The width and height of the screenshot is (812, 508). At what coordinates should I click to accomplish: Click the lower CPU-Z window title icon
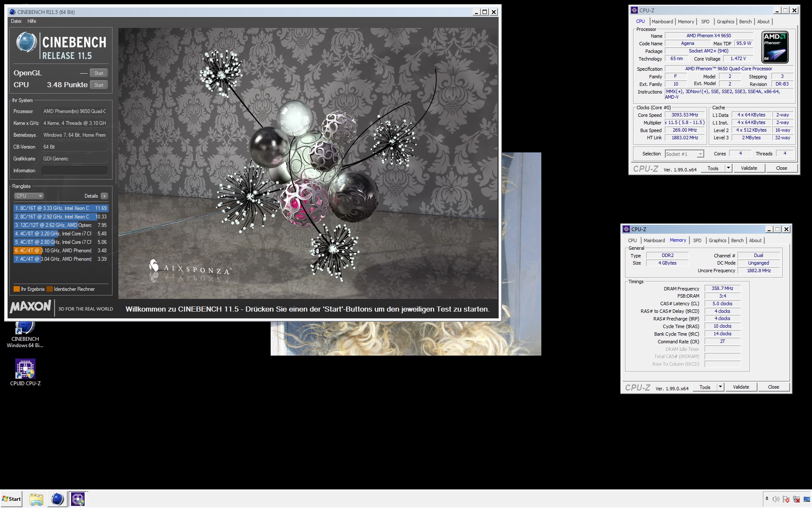(626, 229)
